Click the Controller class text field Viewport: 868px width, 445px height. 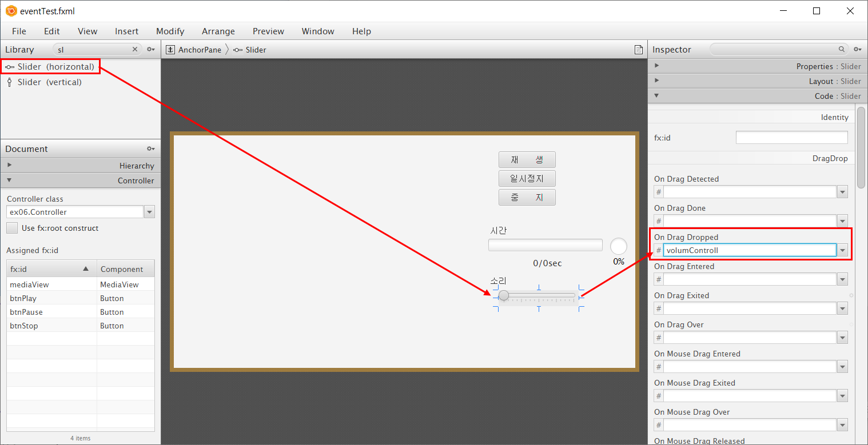[75, 212]
